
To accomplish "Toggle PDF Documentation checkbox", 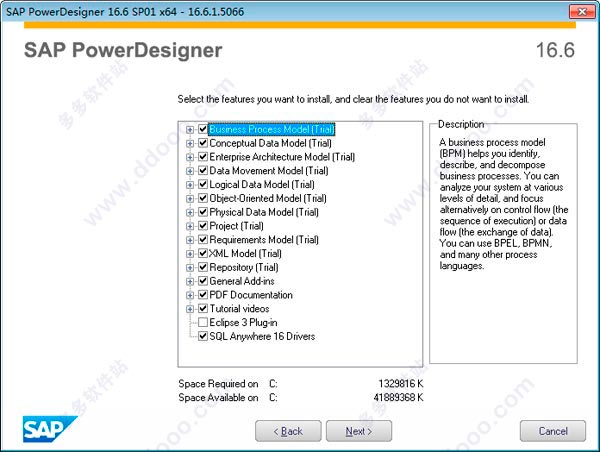I will (x=203, y=294).
